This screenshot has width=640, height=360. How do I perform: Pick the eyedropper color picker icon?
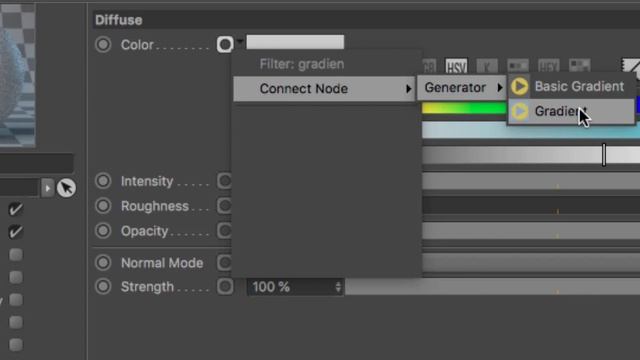point(630,65)
